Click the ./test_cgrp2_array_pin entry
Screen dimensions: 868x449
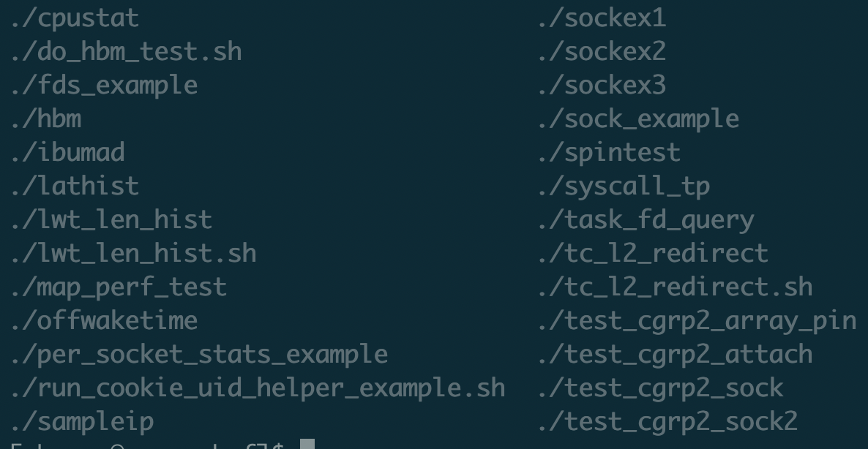697,320
